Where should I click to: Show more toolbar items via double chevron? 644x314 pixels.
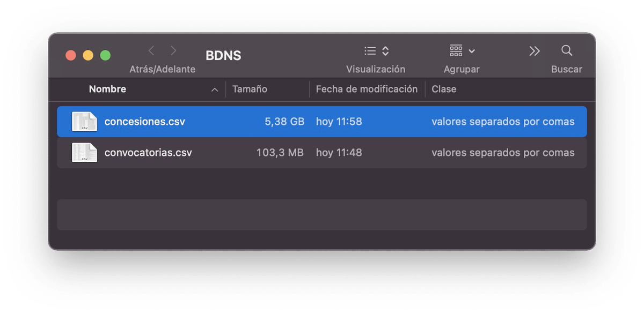click(534, 51)
